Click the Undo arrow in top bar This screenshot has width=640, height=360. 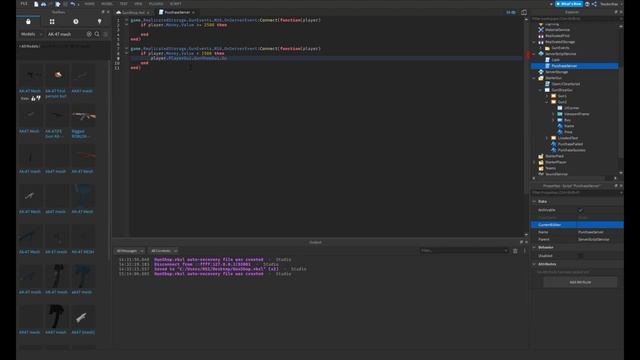coord(72,4)
